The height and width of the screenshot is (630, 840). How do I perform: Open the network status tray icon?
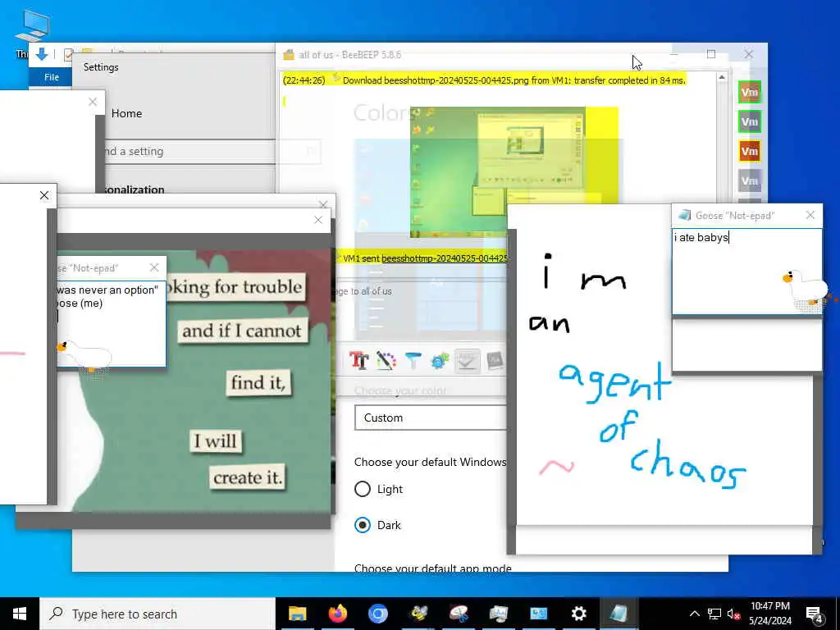pyautogui.click(x=714, y=614)
